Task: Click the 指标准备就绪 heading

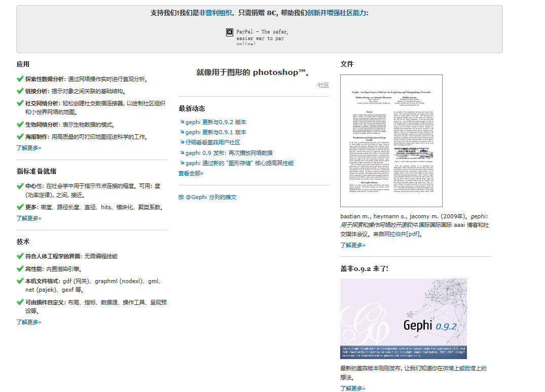Action: tap(37, 171)
